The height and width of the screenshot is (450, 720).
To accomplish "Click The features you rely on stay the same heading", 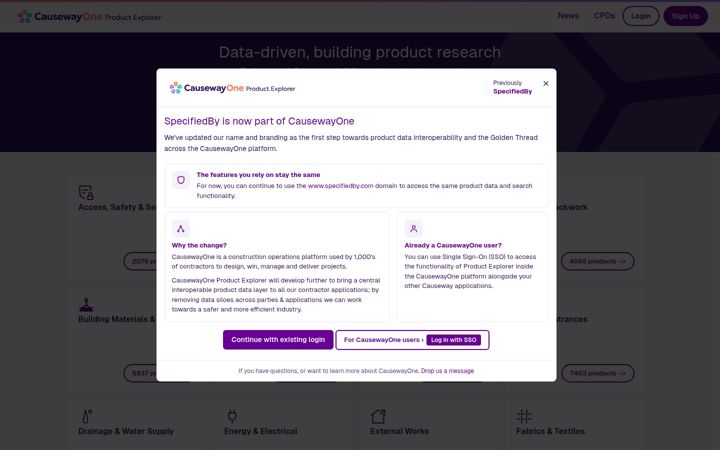I will coord(258,175).
